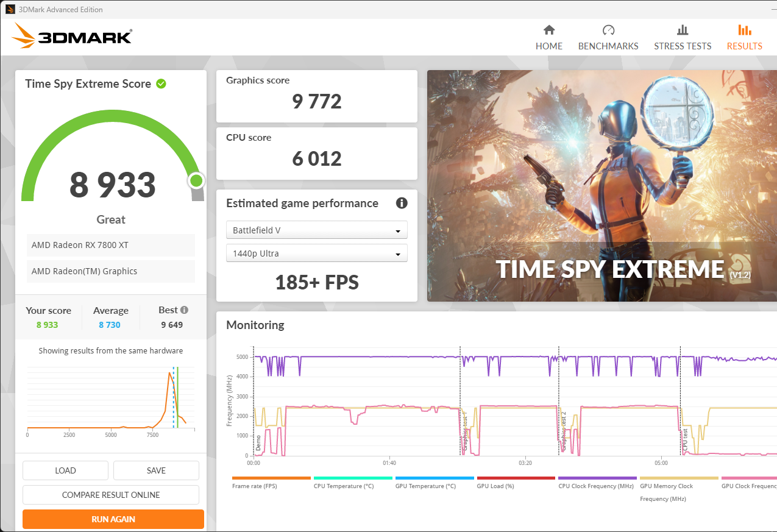Click the Average score 8 730

coord(110,325)
